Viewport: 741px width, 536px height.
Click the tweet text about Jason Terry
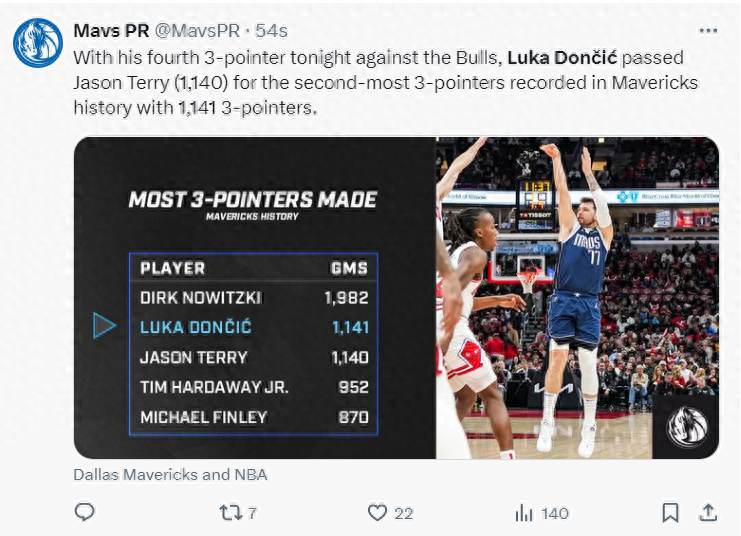click(386, 83)
